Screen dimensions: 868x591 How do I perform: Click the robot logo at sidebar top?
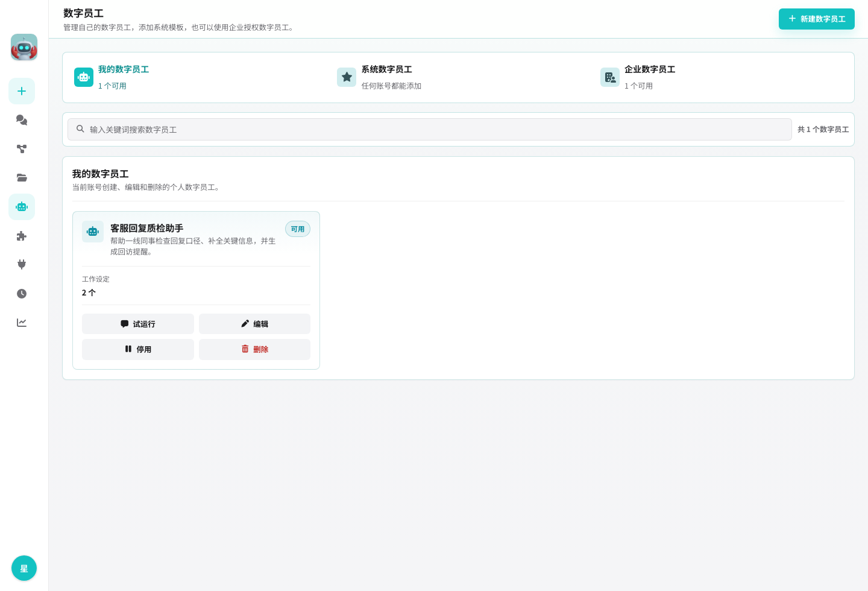24,47
